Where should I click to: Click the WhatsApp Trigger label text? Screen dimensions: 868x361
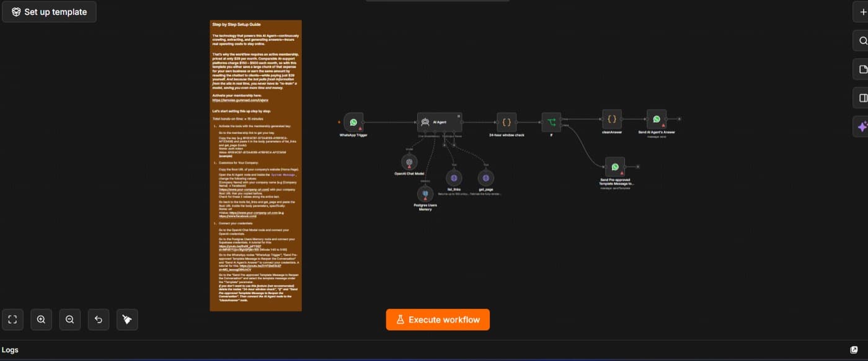click(x=353, y=135)
